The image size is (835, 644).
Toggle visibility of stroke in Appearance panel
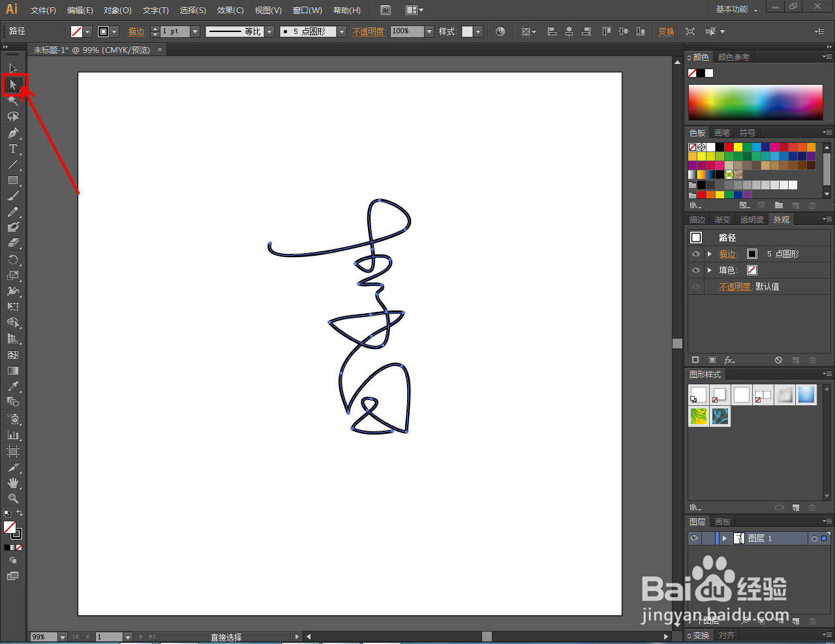click(x=696, y=254)
